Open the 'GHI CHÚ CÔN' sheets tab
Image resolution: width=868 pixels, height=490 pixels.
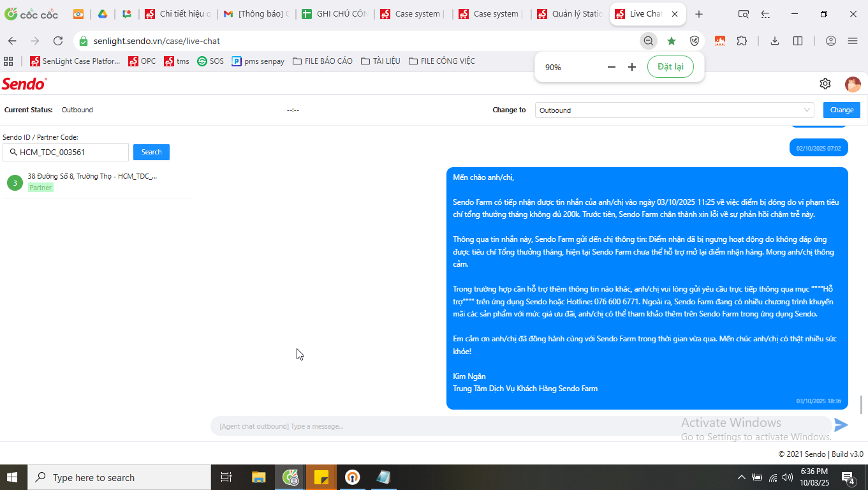click(335, 14)
